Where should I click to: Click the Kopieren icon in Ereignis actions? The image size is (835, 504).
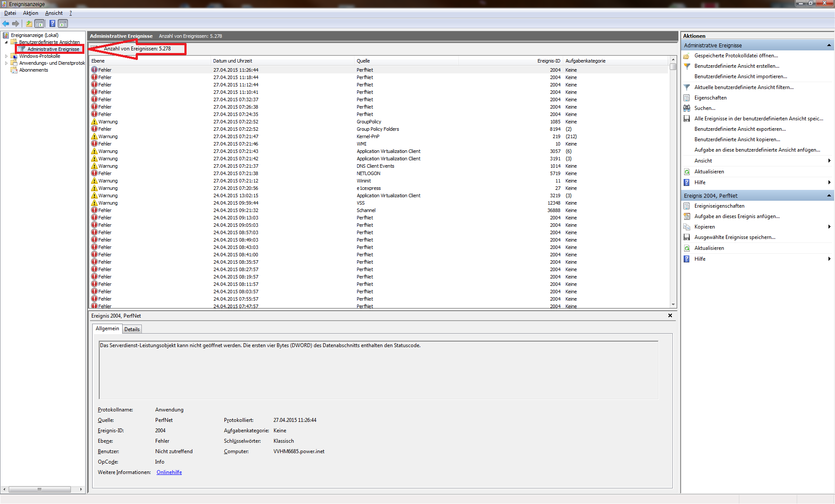tap(687, 227)
